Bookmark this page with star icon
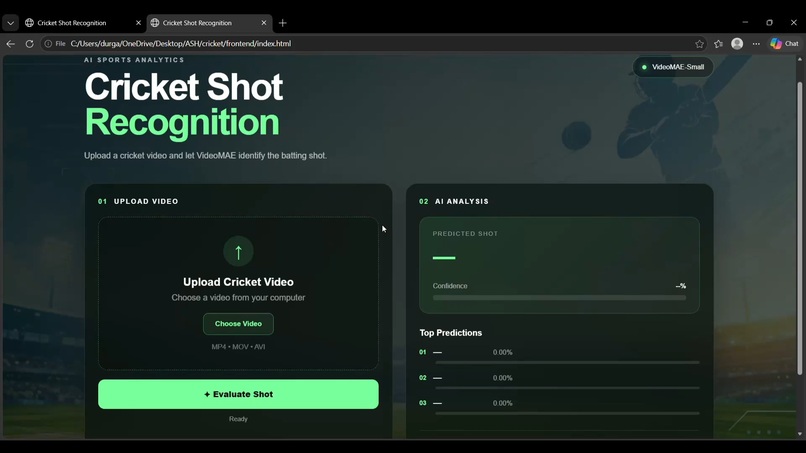The width and height of the screenshot is (806, 453). [x=700, y=44]
